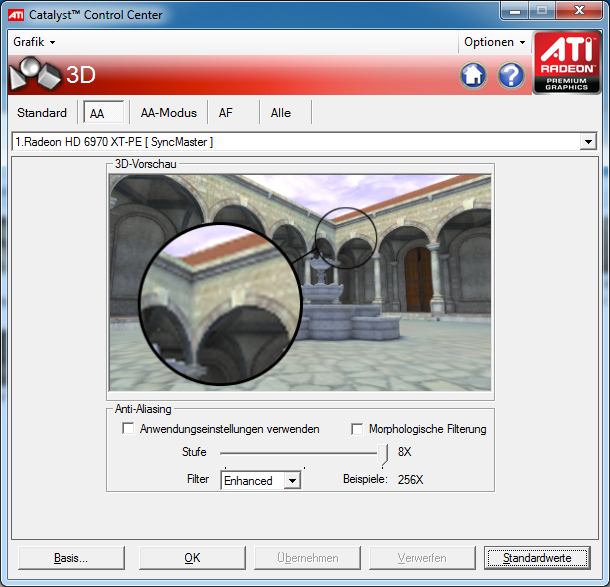This screenshot has width=610, height=587.
Task: Select the AA tab
Action: click(103, 112)
